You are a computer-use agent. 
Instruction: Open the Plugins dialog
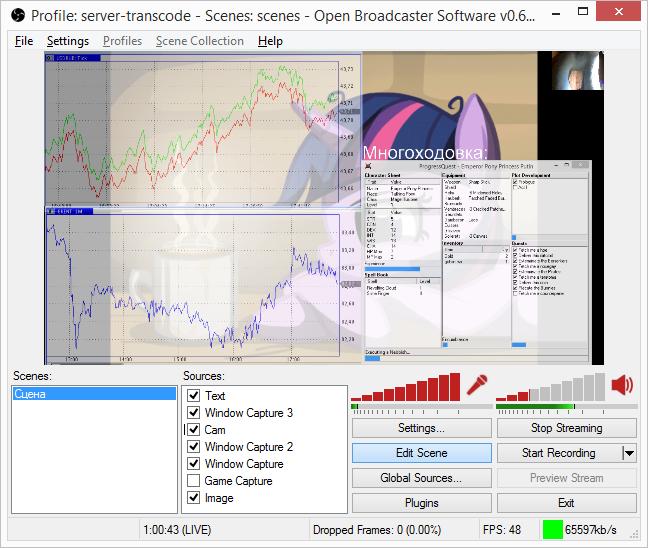click(x=422, y=503)
